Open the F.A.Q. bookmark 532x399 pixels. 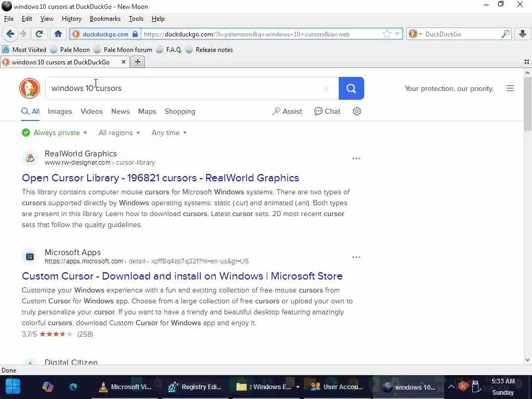(x=169, y=49)
